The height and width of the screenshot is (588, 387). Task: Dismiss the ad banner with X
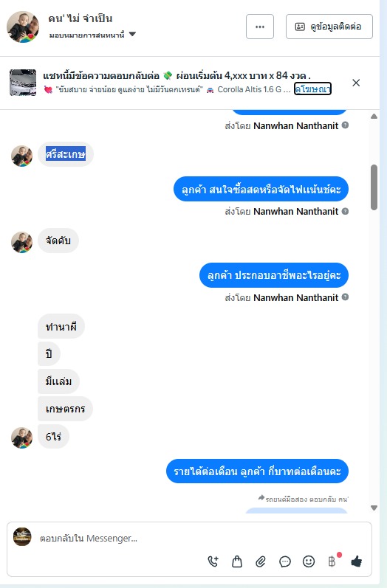coord(356,83)
